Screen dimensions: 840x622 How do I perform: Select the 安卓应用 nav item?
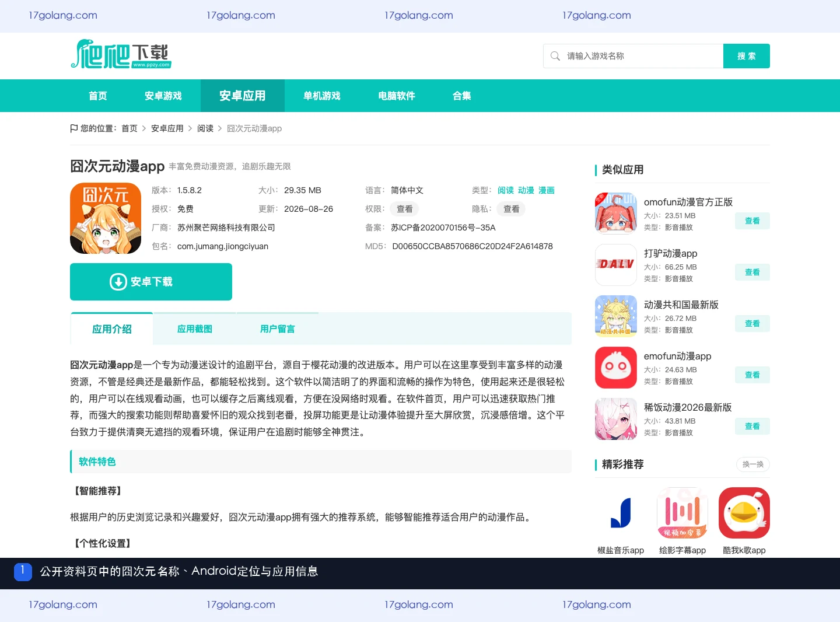tap(243, 96)
